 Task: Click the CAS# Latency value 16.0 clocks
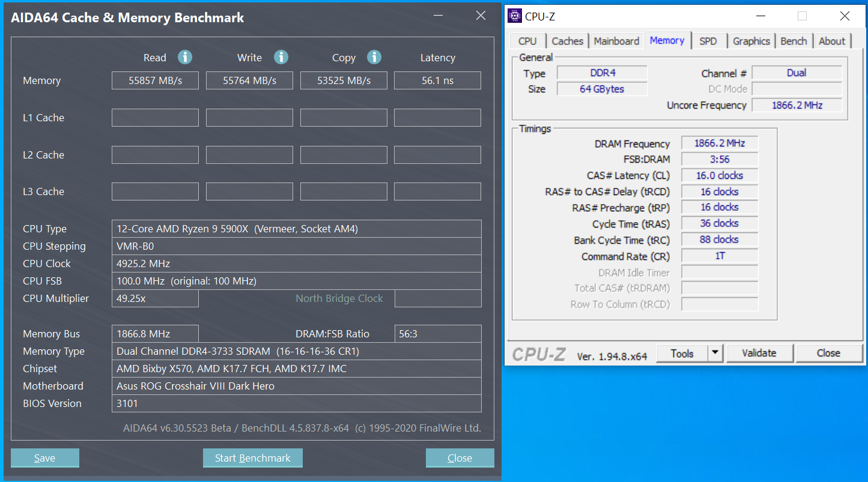point(720,175)
